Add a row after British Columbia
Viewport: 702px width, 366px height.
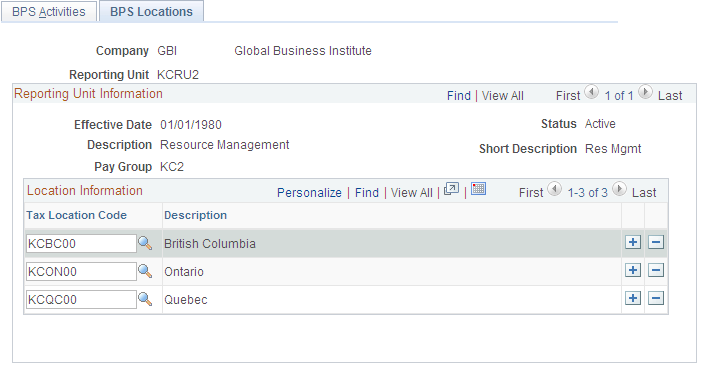click(633, 243)
